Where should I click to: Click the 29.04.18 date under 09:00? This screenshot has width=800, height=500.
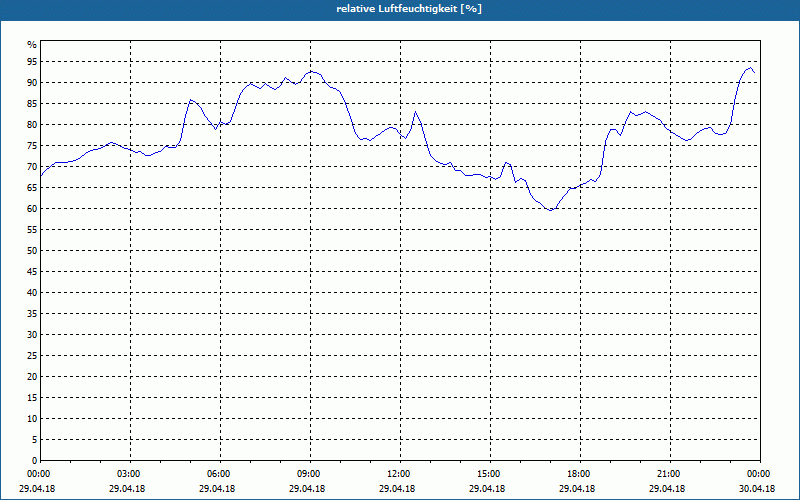307,488
